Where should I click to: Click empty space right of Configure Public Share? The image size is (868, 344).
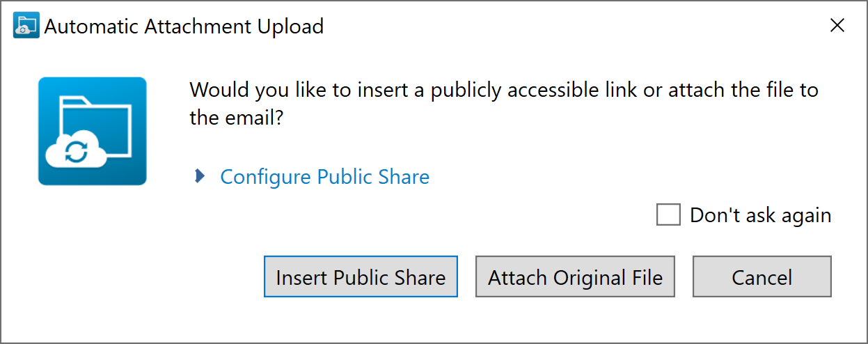pyautogui.click(x=592, y=177)
